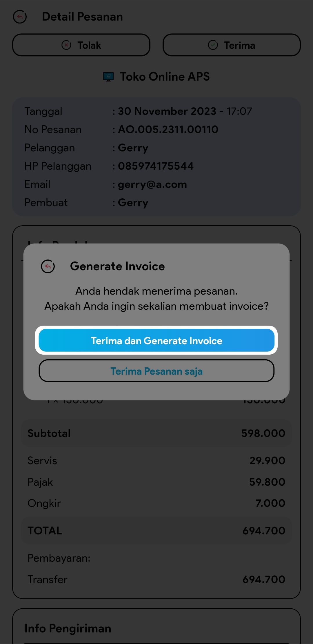Tap the red X icon on Tolak
This screenshot has height=644, width=313.
pos(66,45)
